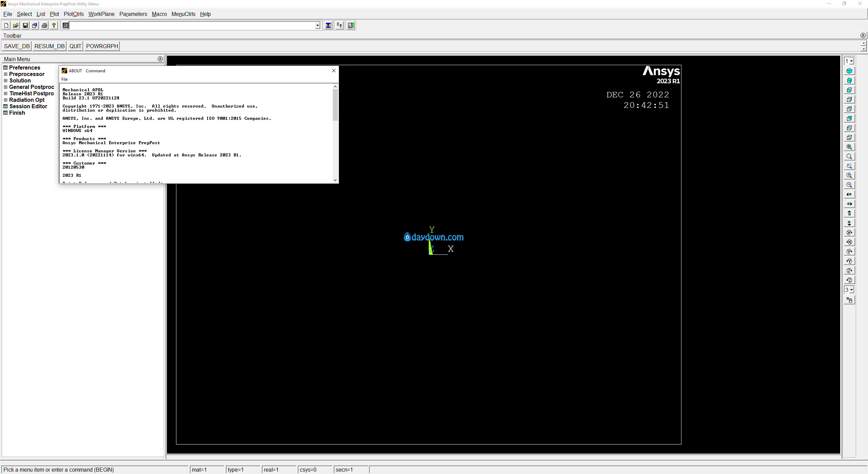
Task: Open the Select menu
Action: click(x=24, y=14)
